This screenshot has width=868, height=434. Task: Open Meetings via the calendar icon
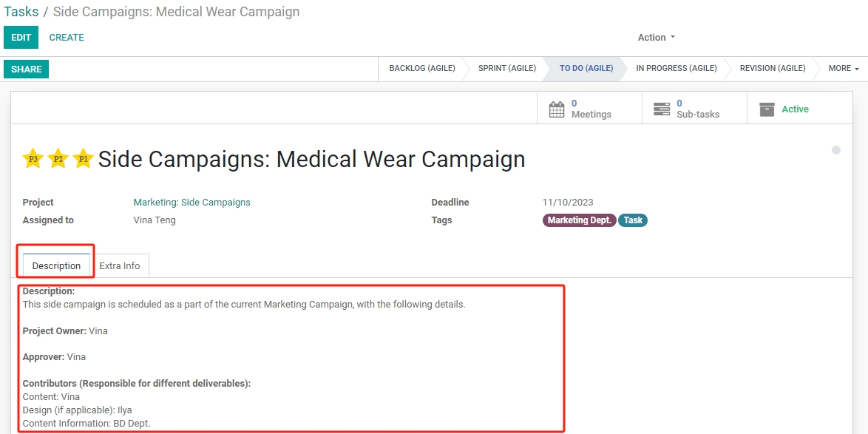point(556,109)
